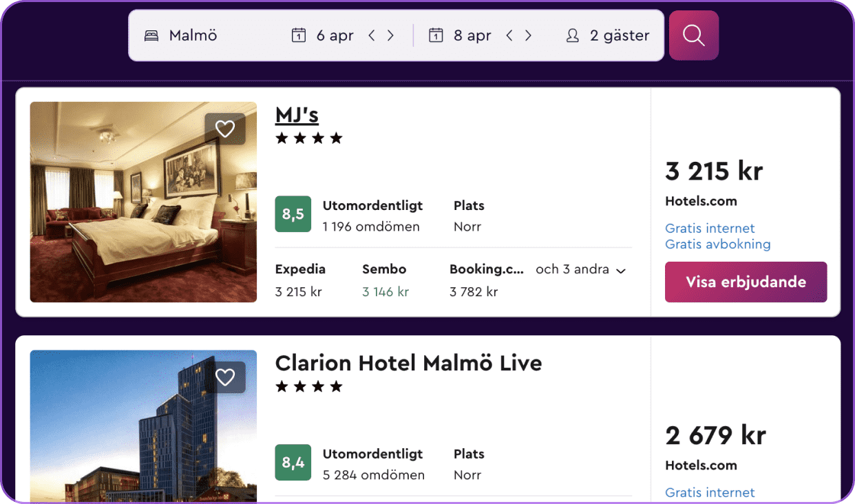
Task: Click the check-out calendar icon
Action: [436, 36]
